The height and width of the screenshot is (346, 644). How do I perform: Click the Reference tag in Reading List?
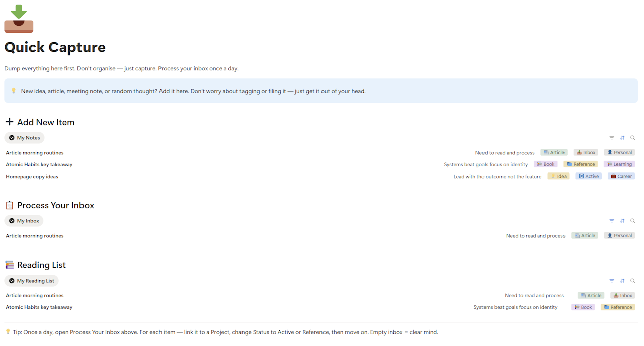pyautogui.click(x=618, y=307)
